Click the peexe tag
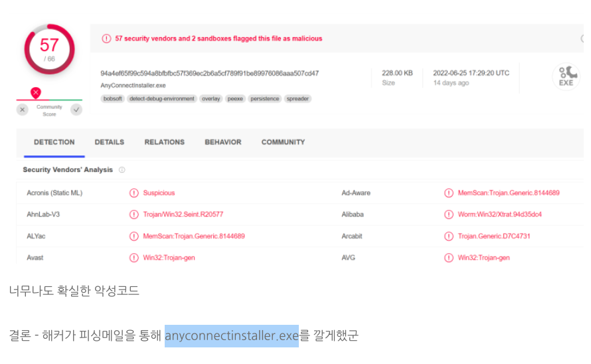 [x=235, y=99]
